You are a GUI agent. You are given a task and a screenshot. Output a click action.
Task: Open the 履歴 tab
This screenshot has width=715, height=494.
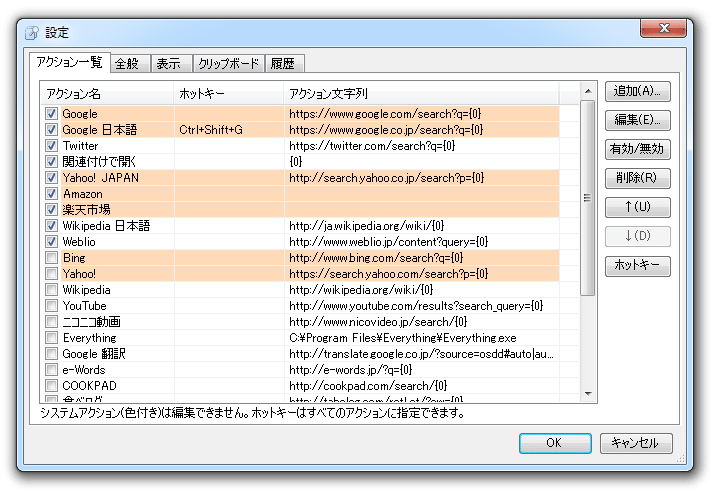click(x=285, y=63)
